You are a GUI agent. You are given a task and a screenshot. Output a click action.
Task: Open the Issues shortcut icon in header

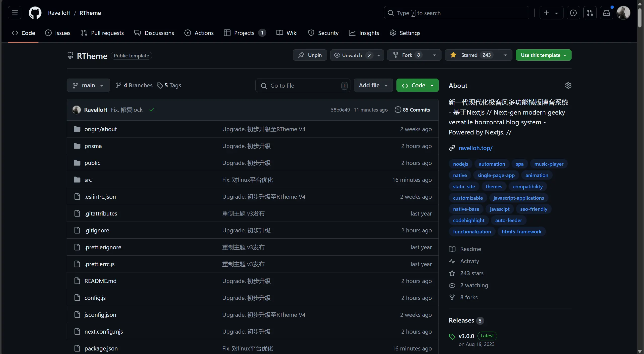[573, 13]
